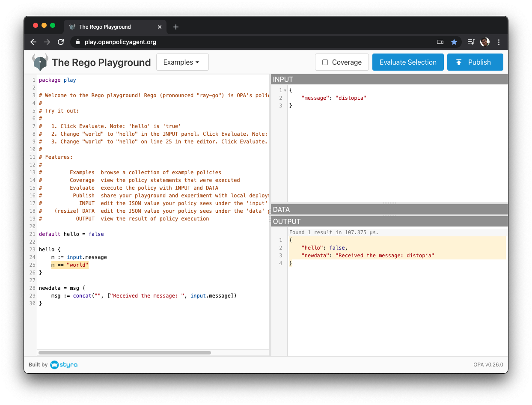Go back with browser back arrow
The width and height of the screenshot is (532, 405).
(33, 42)
